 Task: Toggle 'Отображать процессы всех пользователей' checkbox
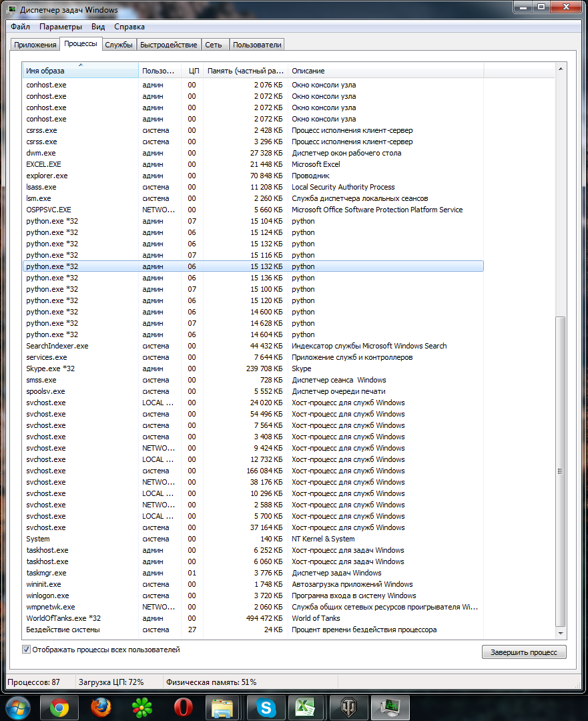tap(26, 650)
